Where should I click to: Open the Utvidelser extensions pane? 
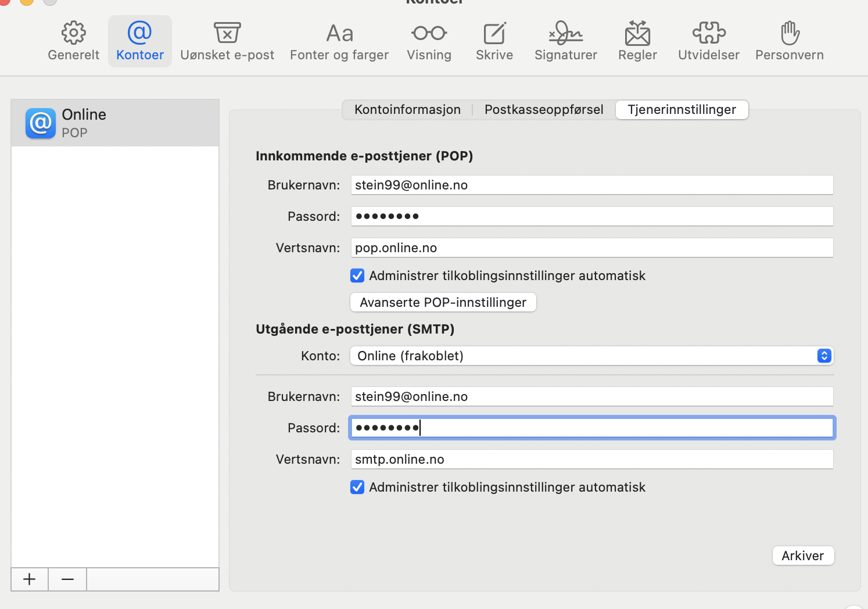[709, 41]
